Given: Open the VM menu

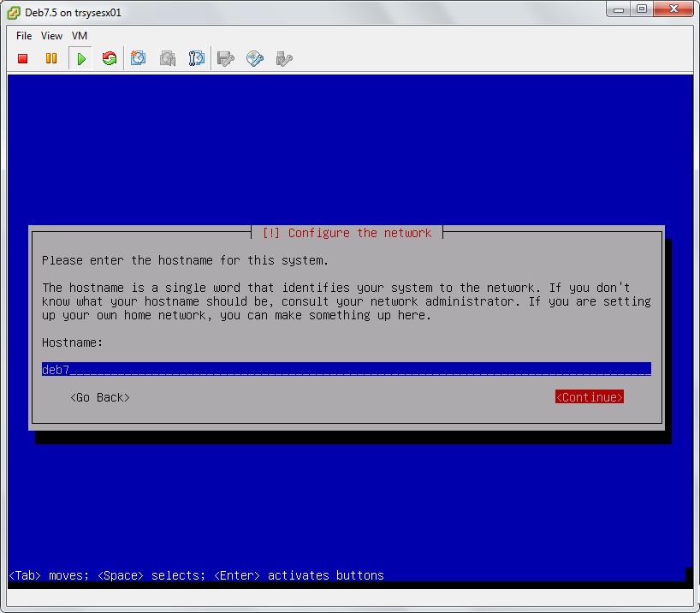Looking at the screenshot, I should tap(80, 36).
